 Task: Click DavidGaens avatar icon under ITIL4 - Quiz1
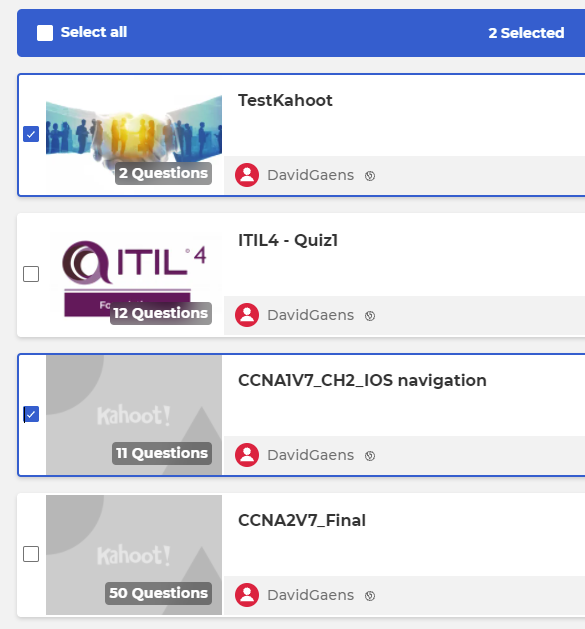pos(247,315)
